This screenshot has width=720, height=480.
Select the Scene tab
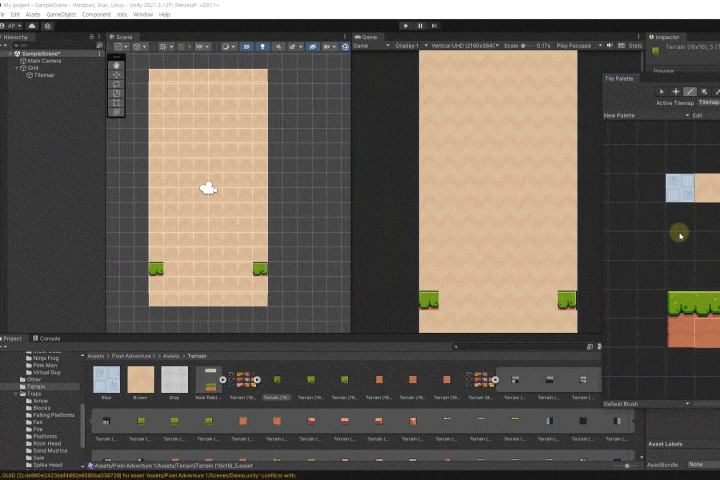[x=121, y=37]
